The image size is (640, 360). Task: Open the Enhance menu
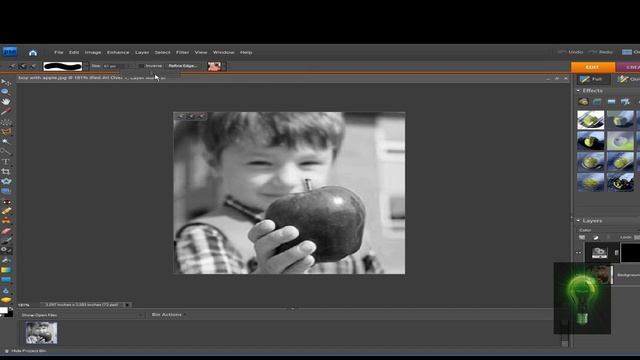[x=118, y=52]
